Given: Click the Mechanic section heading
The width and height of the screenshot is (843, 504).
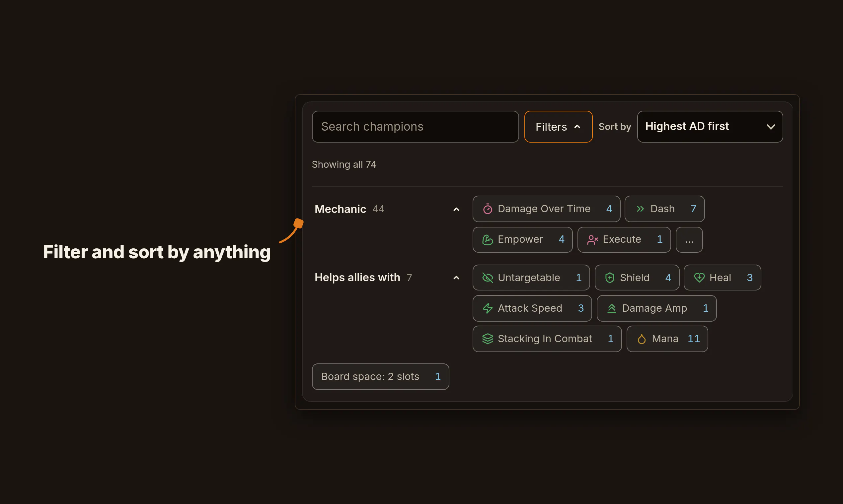Looking at the screenshot, I should click(340, 209).
